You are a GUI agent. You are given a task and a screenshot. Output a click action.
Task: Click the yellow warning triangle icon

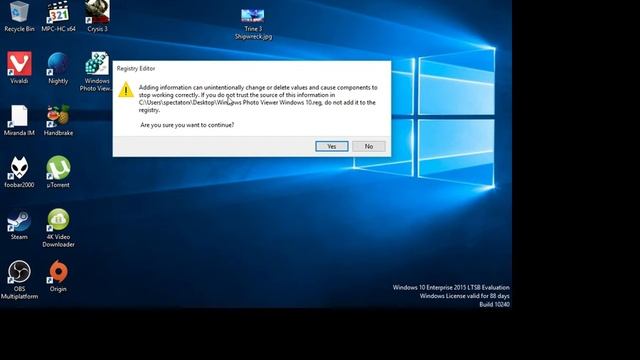126,89
